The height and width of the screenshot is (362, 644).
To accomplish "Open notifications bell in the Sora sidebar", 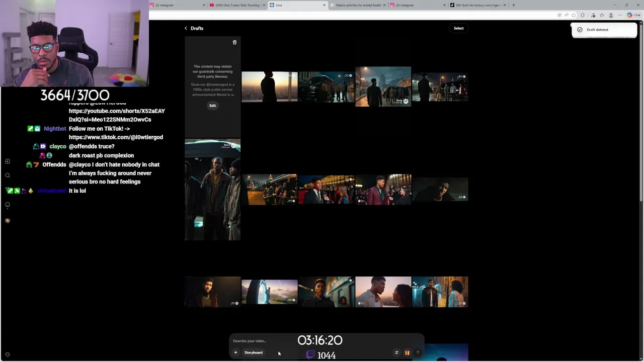I will tap(8, 205).
